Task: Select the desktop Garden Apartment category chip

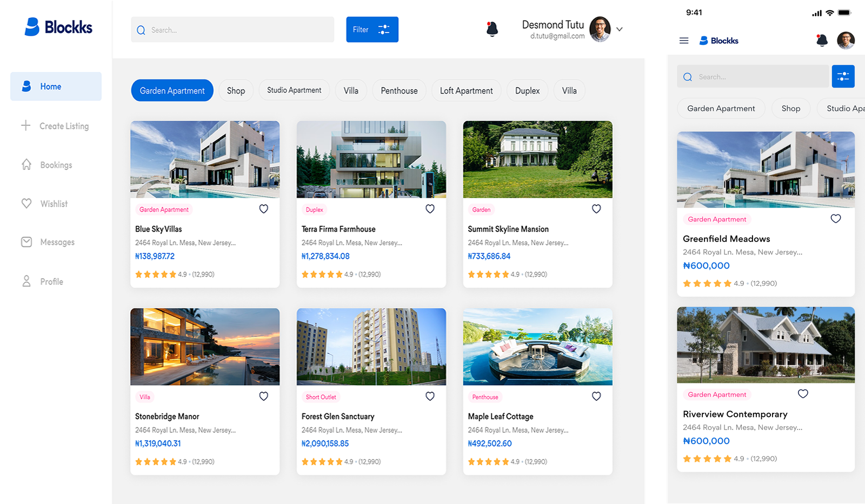Action: tap(172, 91)
